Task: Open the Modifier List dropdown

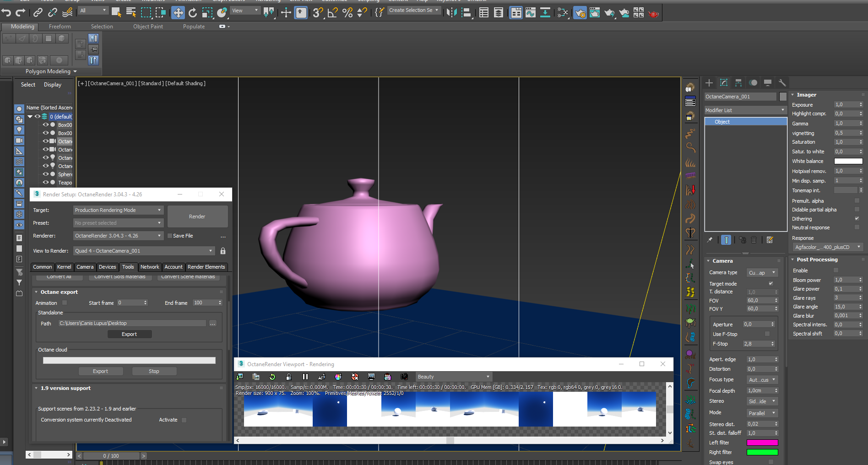Action: (745, 110)
